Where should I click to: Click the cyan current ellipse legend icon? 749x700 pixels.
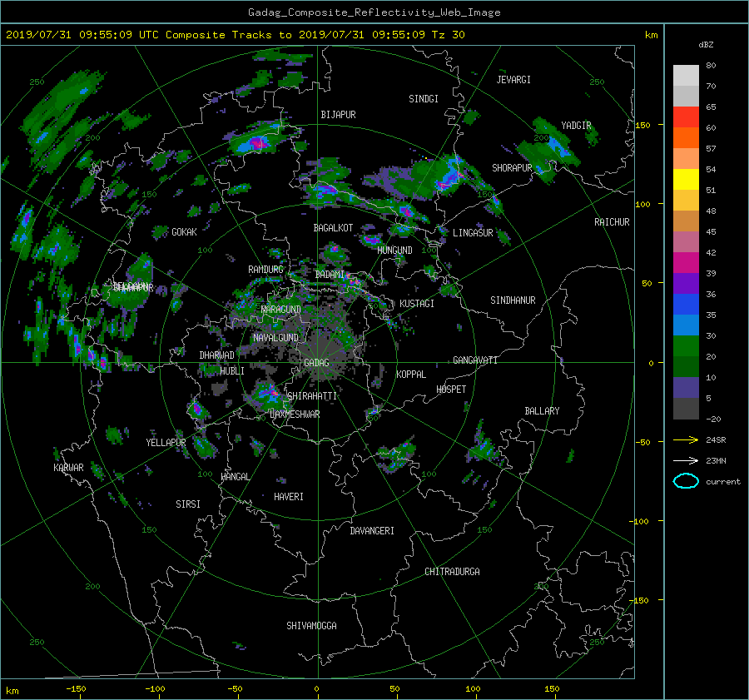pos(686,481)
